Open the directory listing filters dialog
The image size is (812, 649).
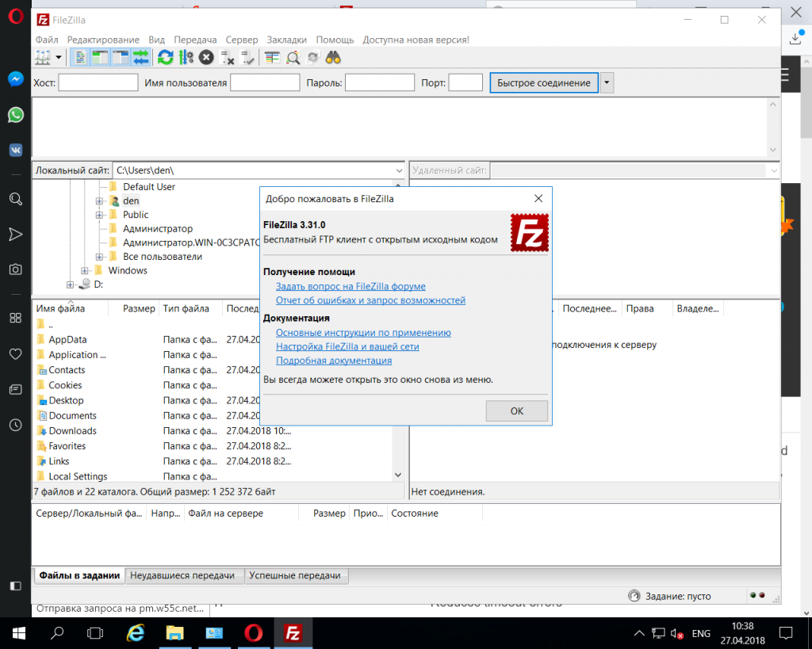coord(272,57)
